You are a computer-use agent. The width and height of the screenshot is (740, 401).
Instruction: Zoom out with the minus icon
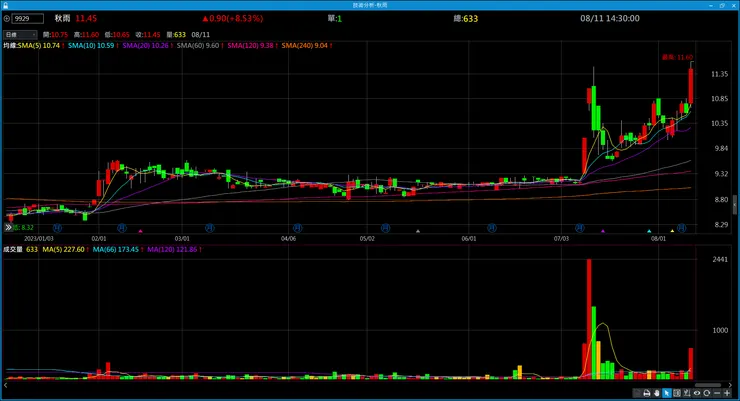tap(717, 393)
